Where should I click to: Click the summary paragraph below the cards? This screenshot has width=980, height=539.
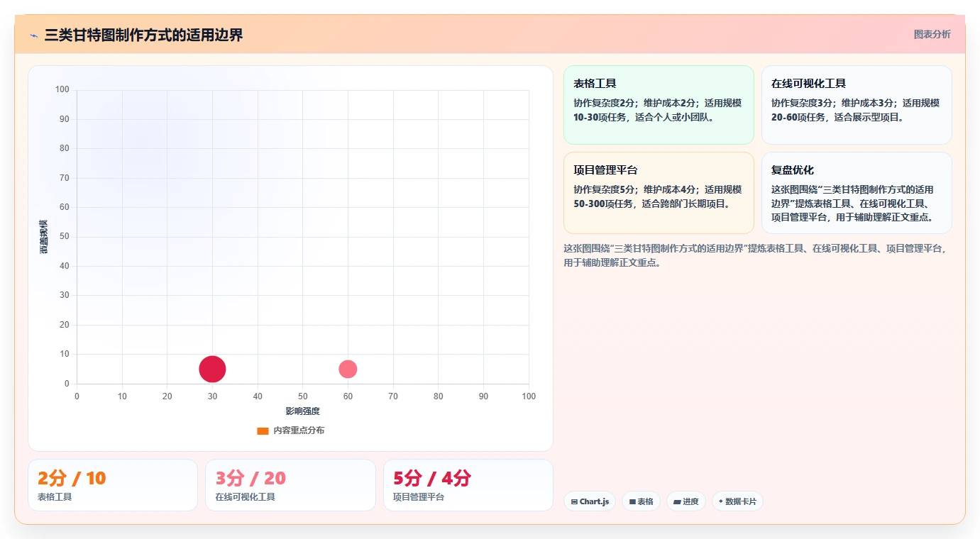click(755, 255)
